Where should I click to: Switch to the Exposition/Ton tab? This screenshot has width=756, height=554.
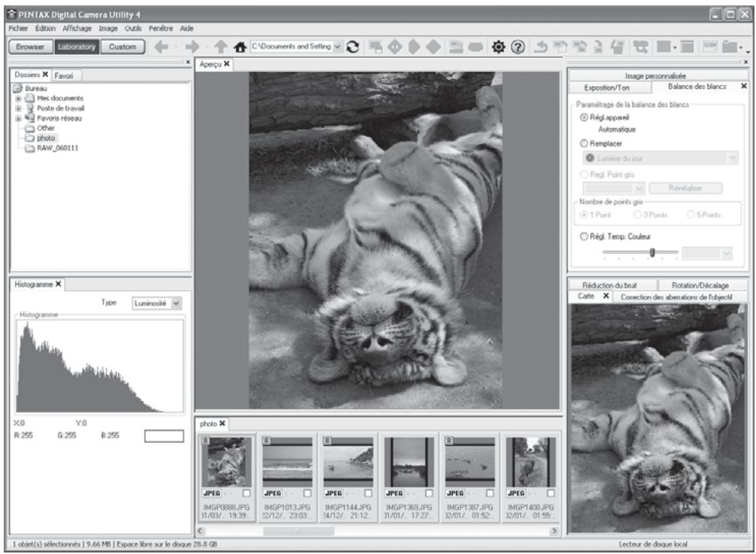[607, 88]
